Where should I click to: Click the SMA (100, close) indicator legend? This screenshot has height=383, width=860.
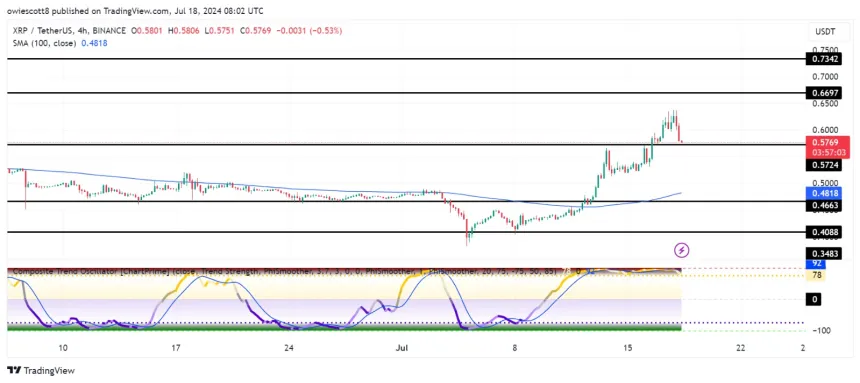point(43,43)
